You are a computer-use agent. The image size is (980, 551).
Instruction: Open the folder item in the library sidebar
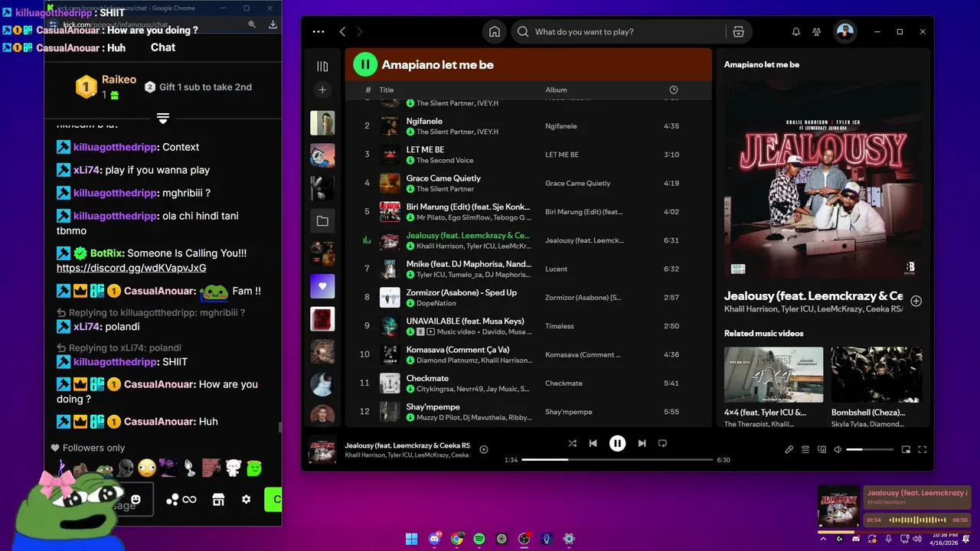[322, 221]
